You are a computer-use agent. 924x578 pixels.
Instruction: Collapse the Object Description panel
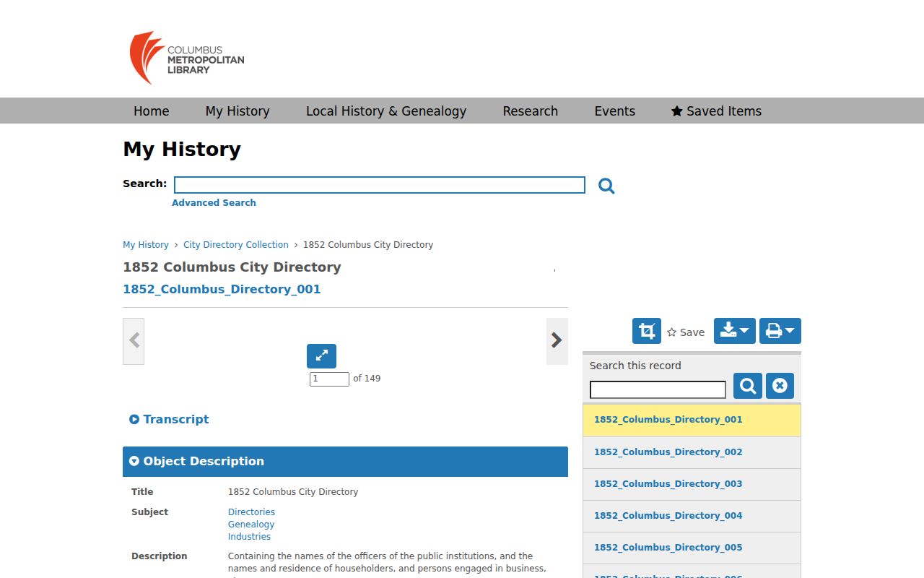345,462
